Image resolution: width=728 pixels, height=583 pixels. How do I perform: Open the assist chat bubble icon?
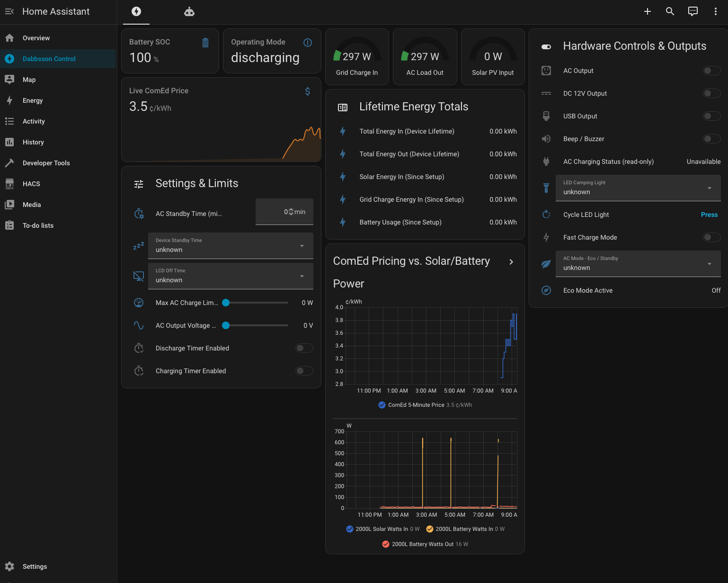(x=692, y=11)
